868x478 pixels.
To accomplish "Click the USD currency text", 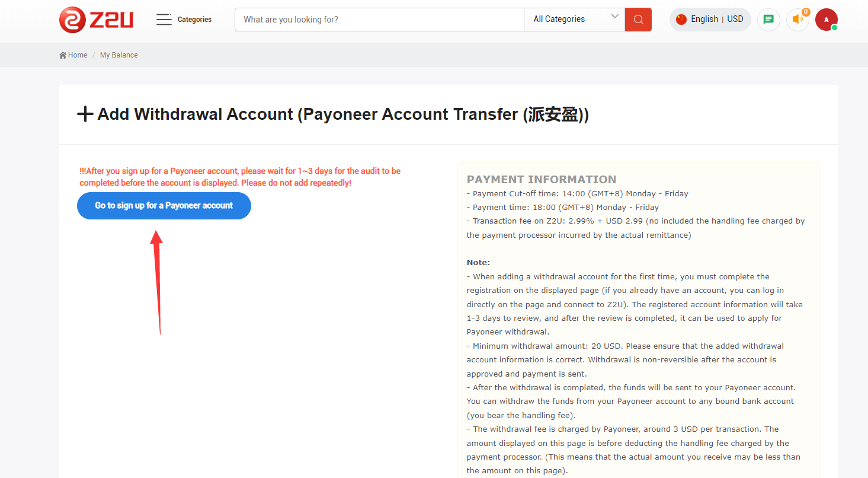I will [735, 19].
